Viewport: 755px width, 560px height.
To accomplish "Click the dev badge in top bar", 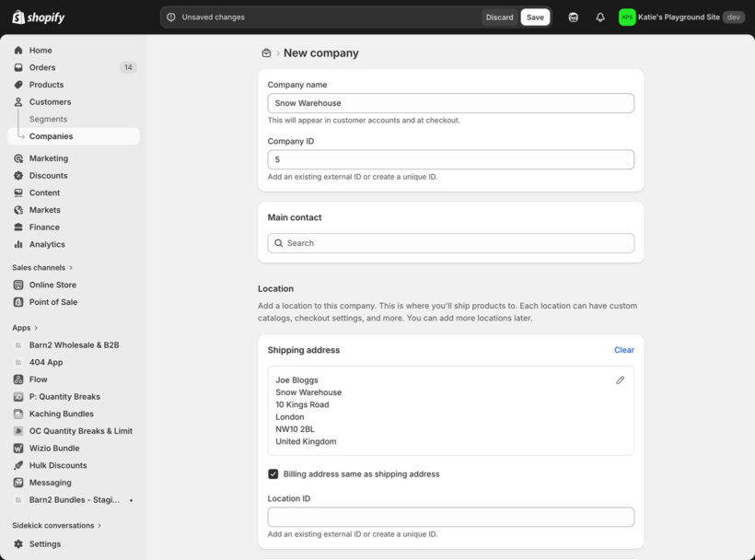I will 734,17.
